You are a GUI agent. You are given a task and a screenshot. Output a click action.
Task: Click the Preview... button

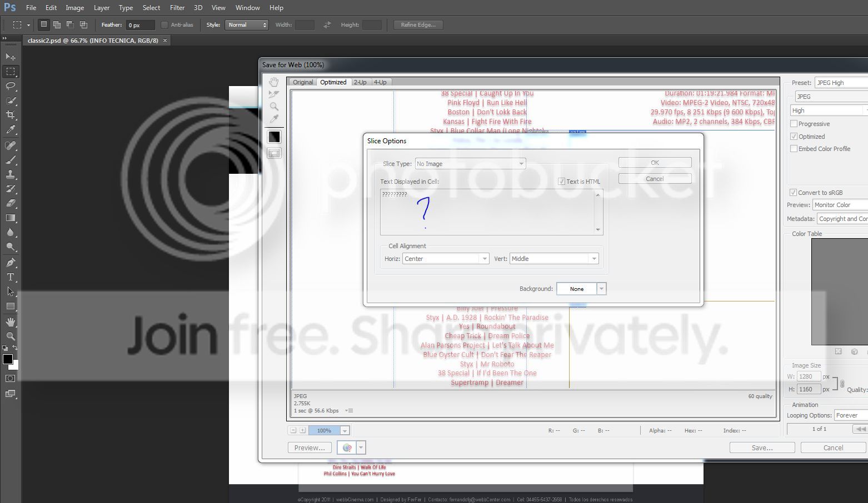coord(310,447)
